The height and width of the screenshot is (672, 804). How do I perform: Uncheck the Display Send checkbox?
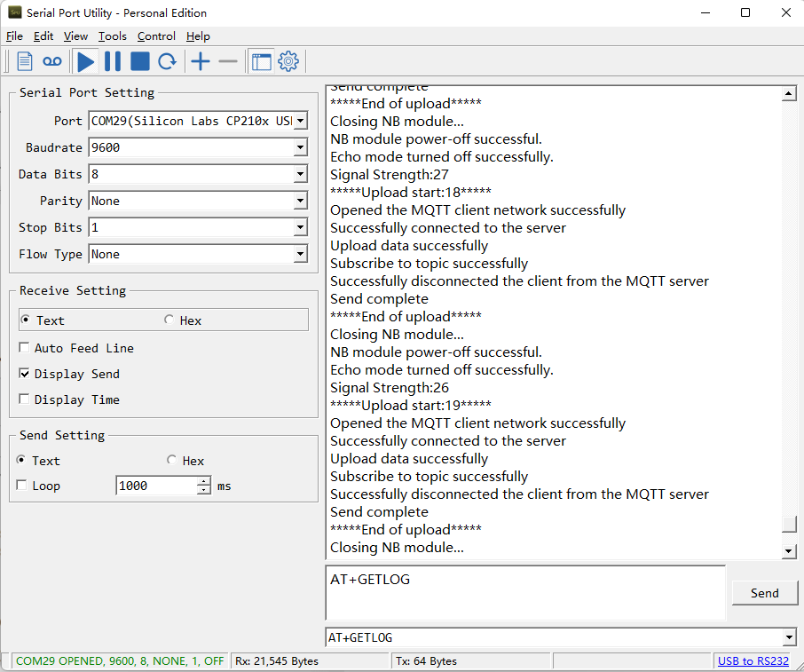pos(24,374)
